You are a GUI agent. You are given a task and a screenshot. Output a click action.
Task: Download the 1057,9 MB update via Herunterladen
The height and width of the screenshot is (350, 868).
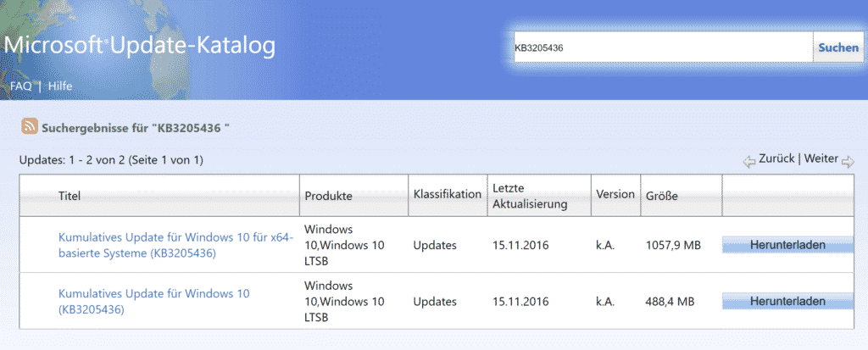click(787, 244)
